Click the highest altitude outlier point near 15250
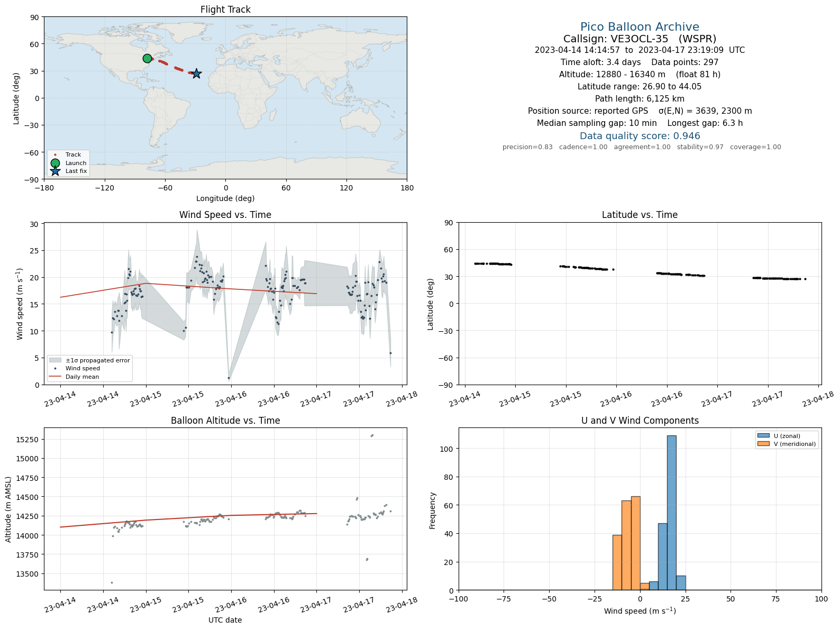The height and width of the screenshot is (629, 840). [x=372, y=435]
